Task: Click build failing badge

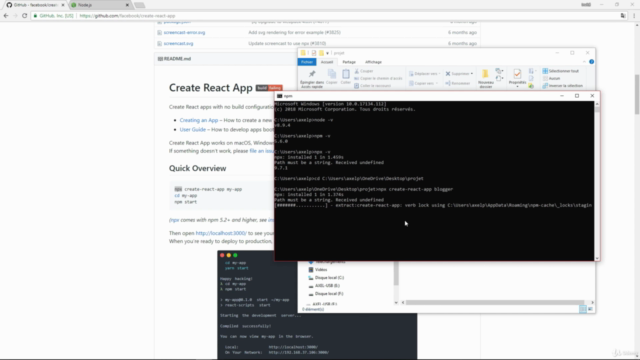Action: 269,88
